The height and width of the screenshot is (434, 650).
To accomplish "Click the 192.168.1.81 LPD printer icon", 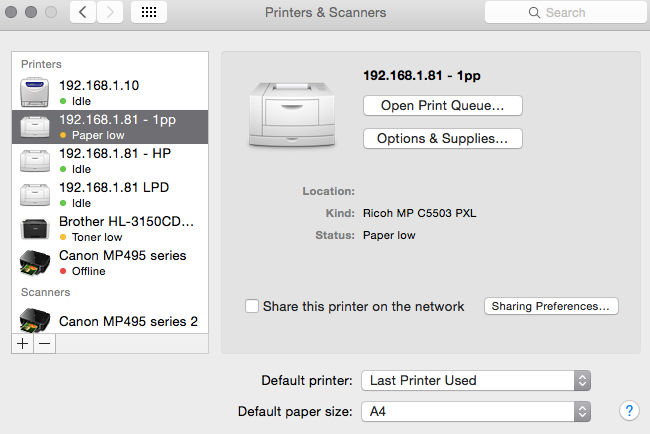I will point(37,194).
